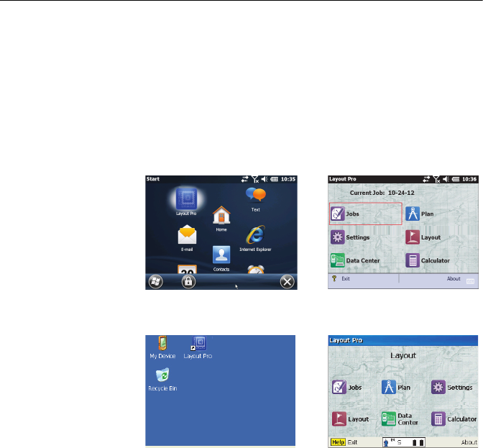
Task: Open the E-mail envelope icon
Action: (x=187, y=238)
